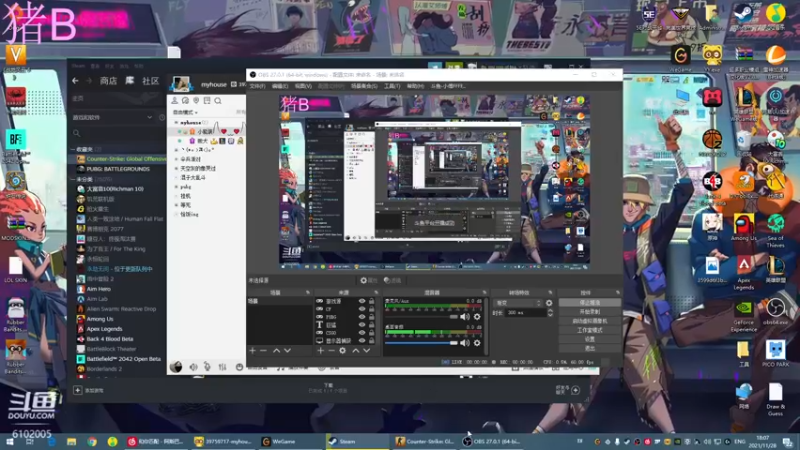Expand the games and software filter dropdown

pyautogui.click(x=149, y=117)
